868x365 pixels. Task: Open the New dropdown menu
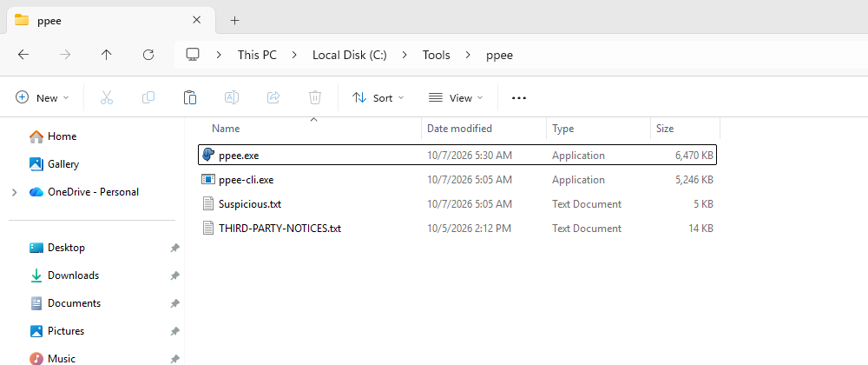(42, 97)
